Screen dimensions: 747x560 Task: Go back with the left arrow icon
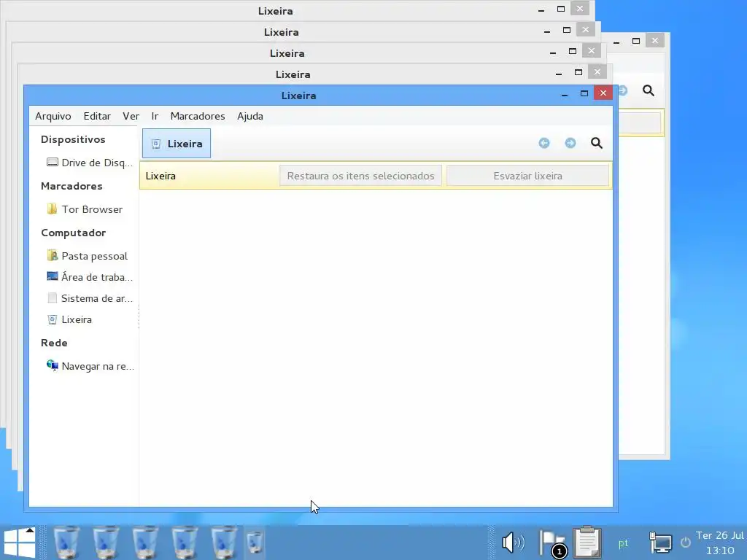coord(544,143)
